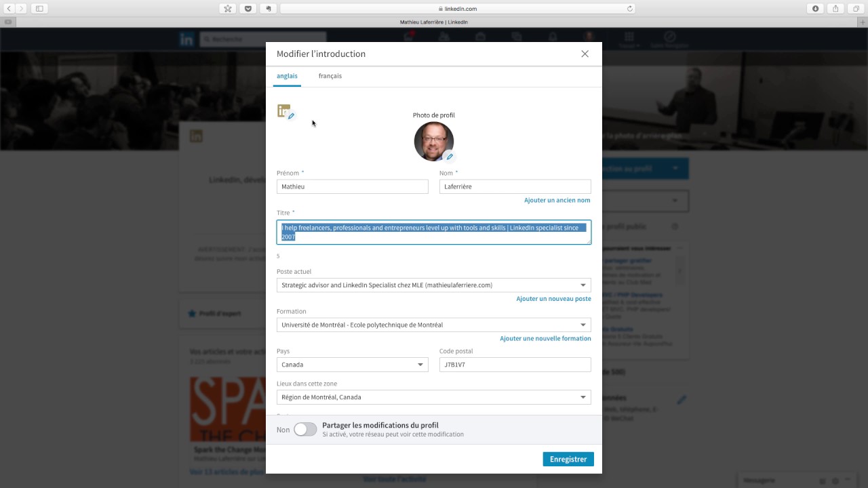Open the profile photo thumbnail
This screenshot has width=868, height=488.
(x=433, y=141)
